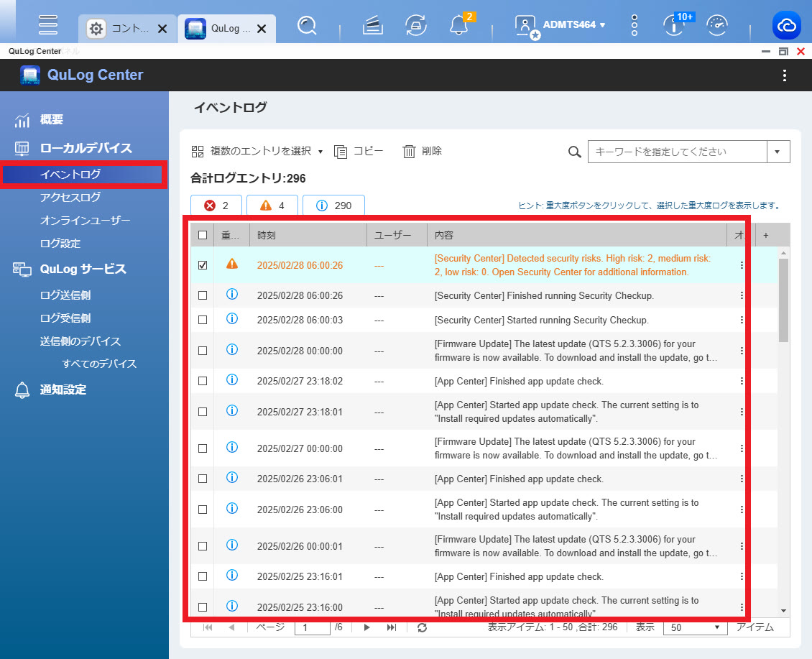Open ログ送信側 in the sidebar

tap(65, 295)
